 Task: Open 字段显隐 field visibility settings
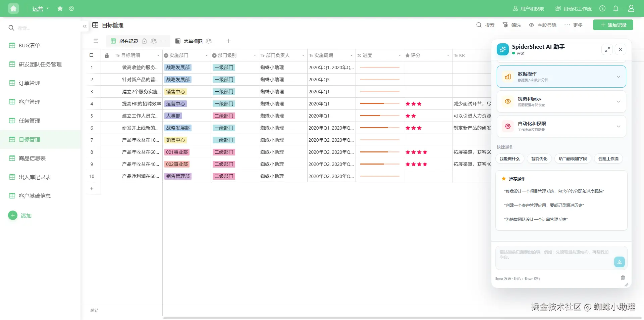(543, 25)
